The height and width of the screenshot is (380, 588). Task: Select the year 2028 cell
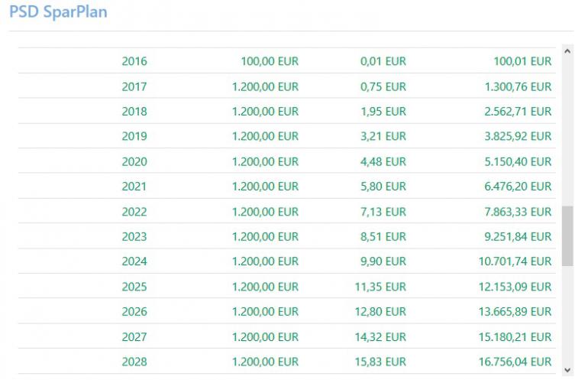pos(134,362)
